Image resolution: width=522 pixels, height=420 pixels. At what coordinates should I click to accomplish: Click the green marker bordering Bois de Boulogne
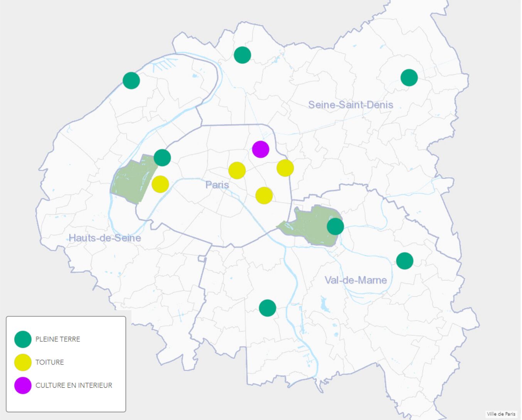pyautogui.click(x=162, y=158)
